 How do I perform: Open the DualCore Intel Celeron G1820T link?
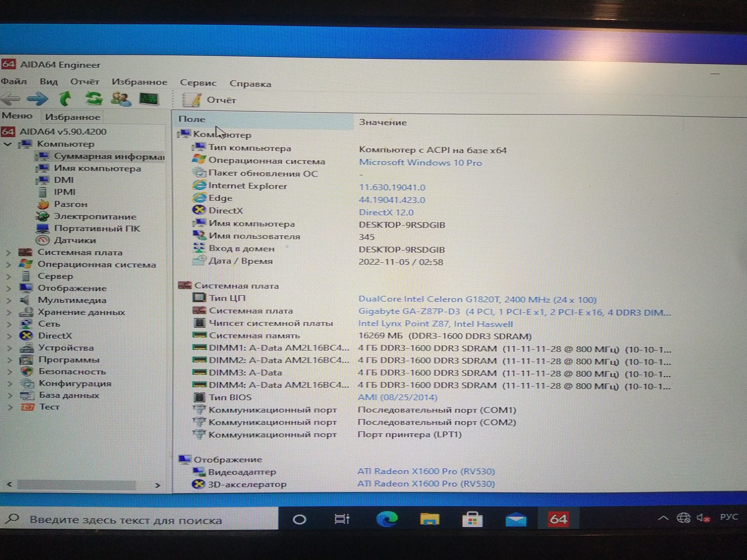coord(477,299)
